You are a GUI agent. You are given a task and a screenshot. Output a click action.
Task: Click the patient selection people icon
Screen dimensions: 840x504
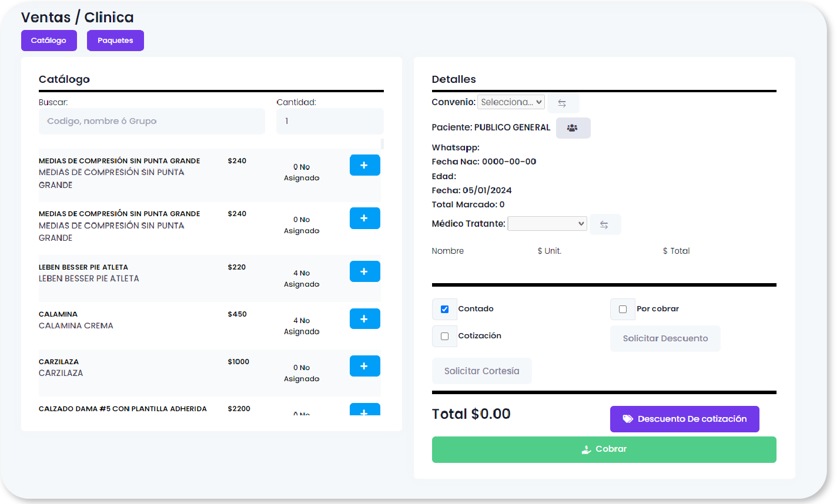[x=573, y=128]
